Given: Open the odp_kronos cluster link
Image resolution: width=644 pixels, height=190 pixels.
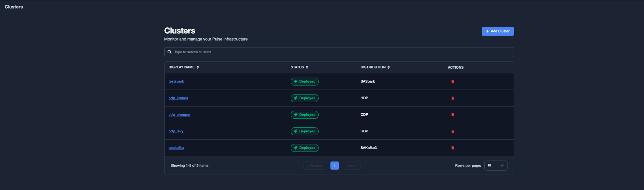Looking at the screenshot, I should click(178, 98).
